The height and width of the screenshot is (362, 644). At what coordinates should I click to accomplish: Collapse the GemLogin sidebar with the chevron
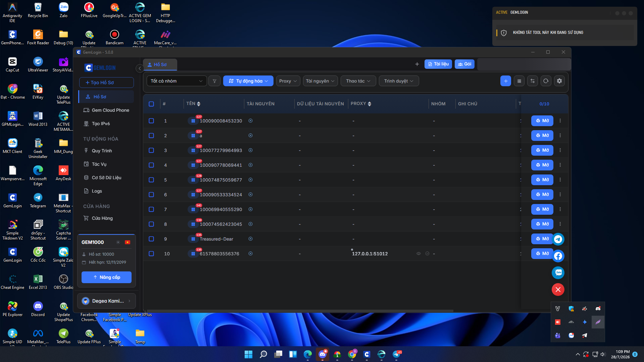140,68
